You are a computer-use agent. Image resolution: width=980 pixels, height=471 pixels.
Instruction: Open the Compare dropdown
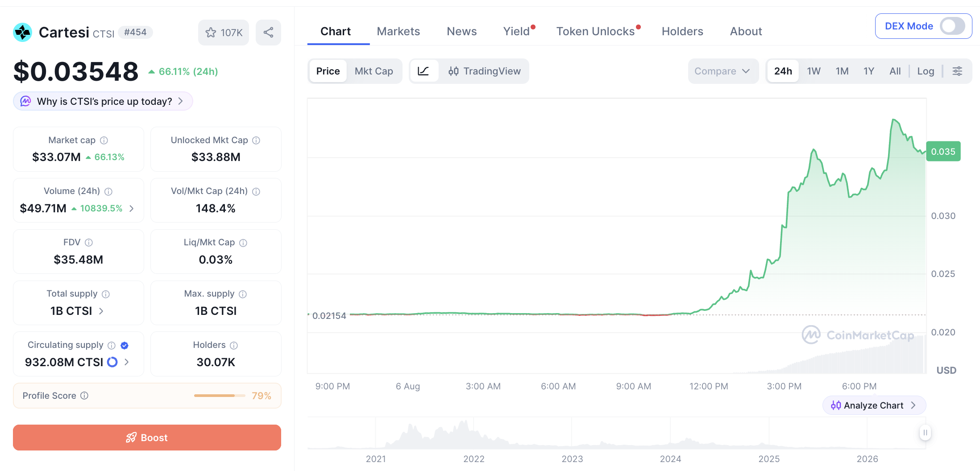723,71
